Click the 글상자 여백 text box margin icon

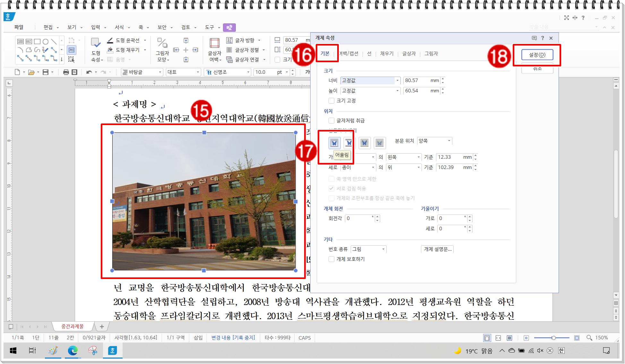pyautogui.click(x=214, y=43)
